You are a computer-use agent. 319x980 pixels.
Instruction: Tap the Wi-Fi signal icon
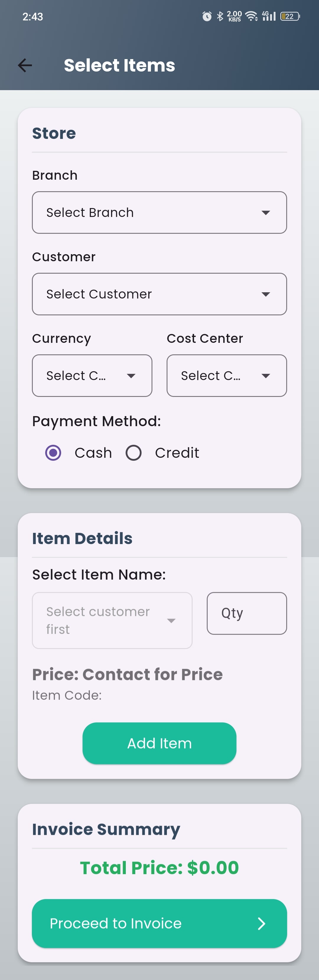click(251, 16)
